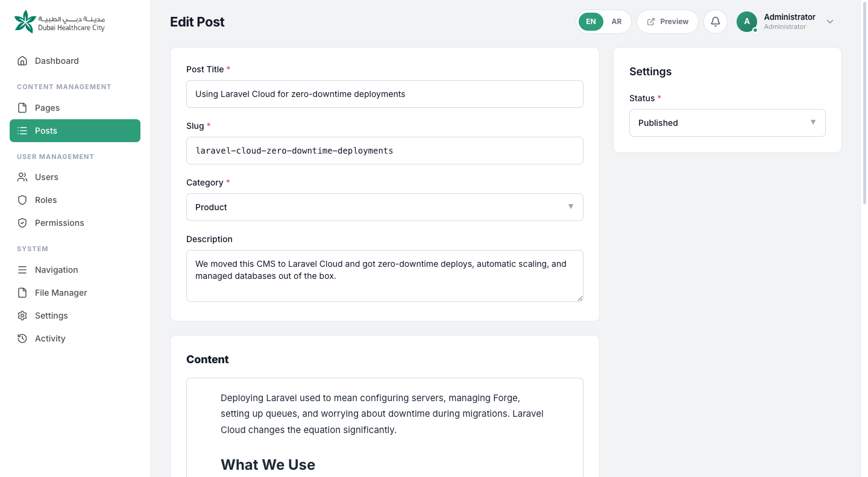The height and width of the screenshot is (477, 868).
Task: Open File Manager in sidebar
Action: point(75,293)
